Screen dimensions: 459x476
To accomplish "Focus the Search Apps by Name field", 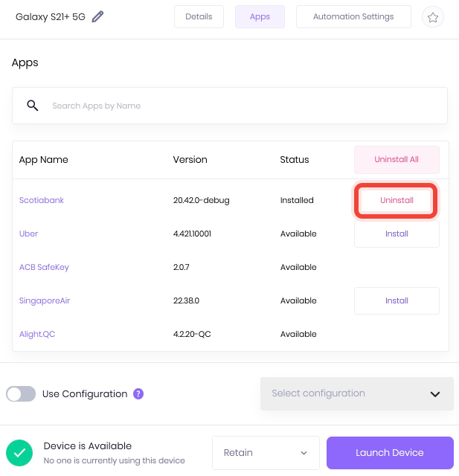I will click(230, 106).
